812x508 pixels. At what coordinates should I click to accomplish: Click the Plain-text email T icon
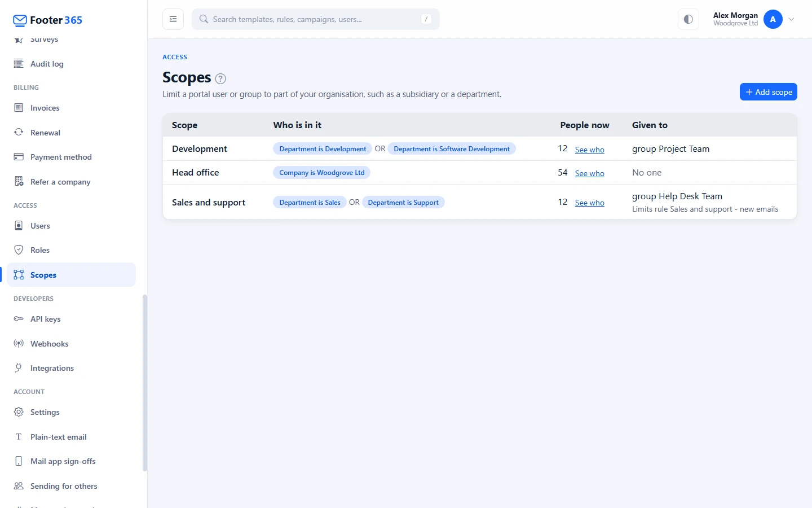point(19,436)
